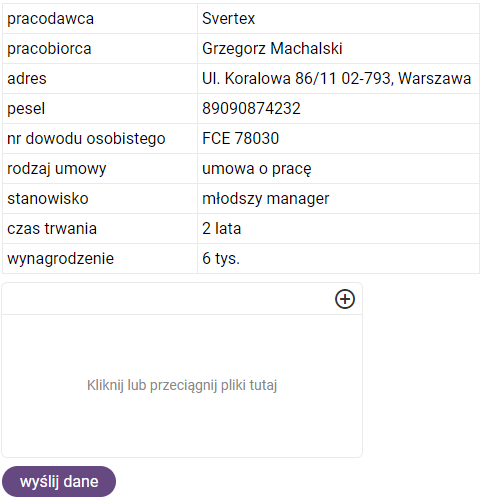
Task: Click the 'nr dowodu osobistego' label
Action: (86, 139)
